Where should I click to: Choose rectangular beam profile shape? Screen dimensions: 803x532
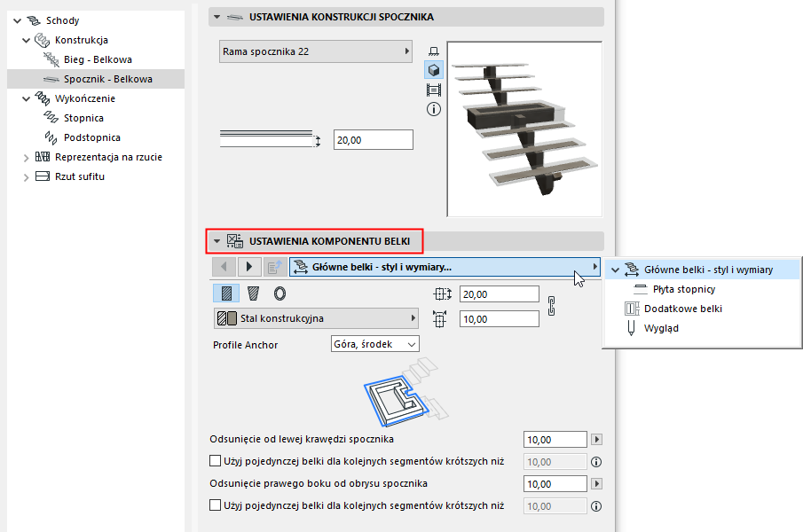pyautogui.click(x=226, y=293)
